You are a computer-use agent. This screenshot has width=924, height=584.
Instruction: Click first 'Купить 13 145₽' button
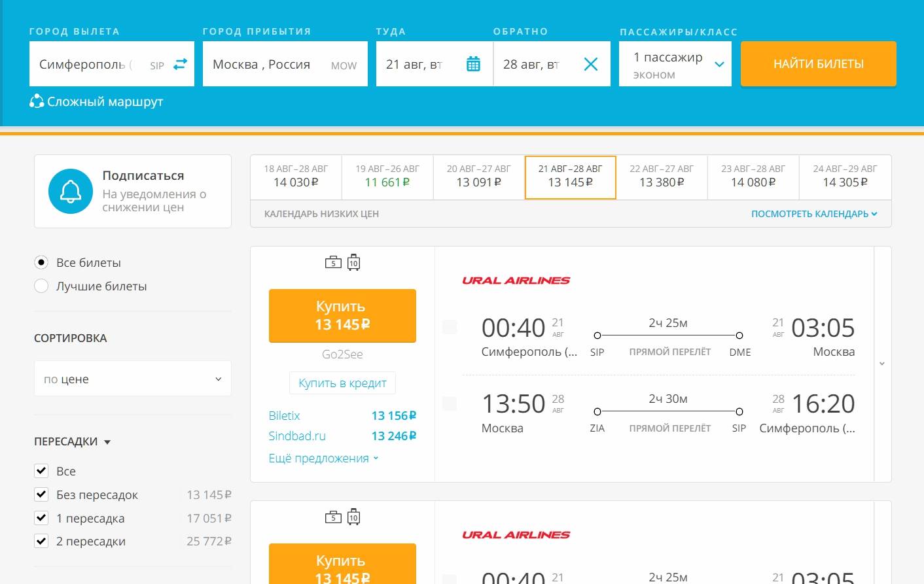coord(342,315)
